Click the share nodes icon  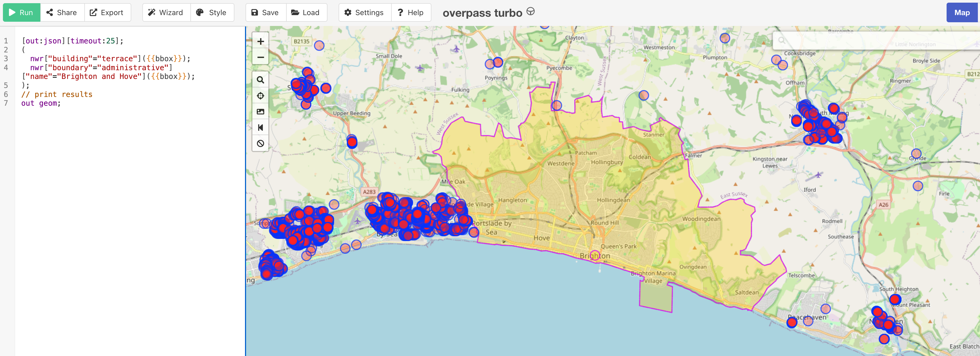(50, 12)
